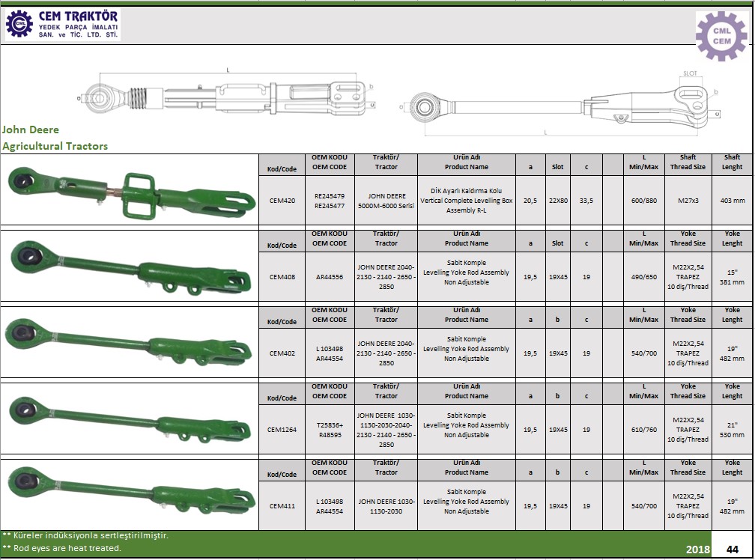
Task: Click the CEM Traktör company logo
Action: [62, 24]
